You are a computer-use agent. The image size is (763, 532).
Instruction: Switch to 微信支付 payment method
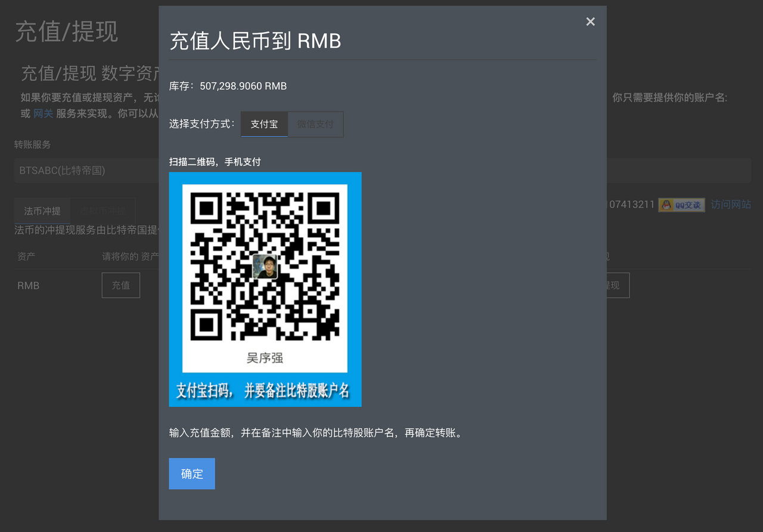click(315, 125)
